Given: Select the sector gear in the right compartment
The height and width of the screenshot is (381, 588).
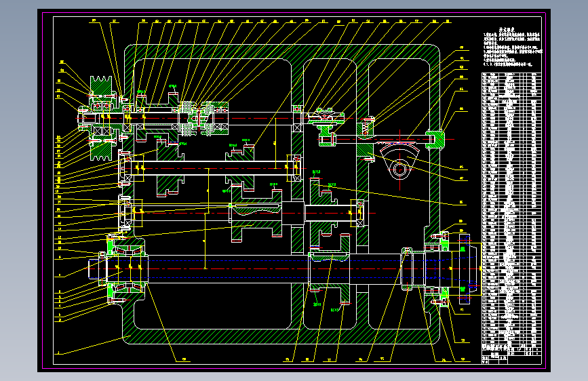Looking at the screenshot, I should pyautogui.click(x=399, y=162).
